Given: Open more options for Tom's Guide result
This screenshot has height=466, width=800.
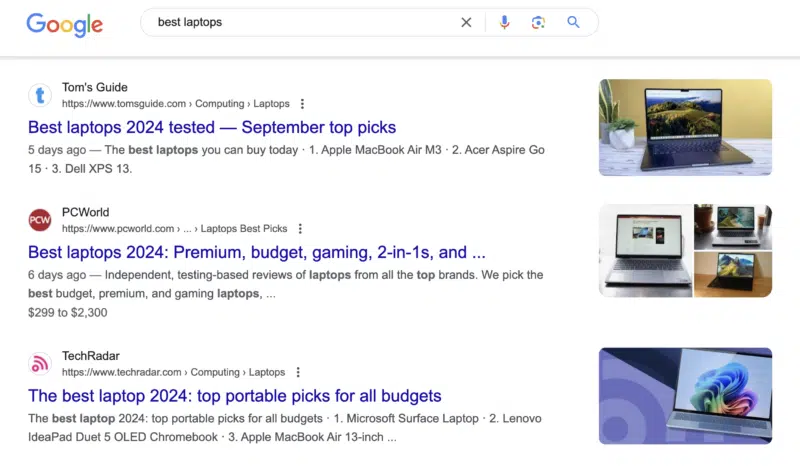Looking at the screenshot, I should pos(302,104).
